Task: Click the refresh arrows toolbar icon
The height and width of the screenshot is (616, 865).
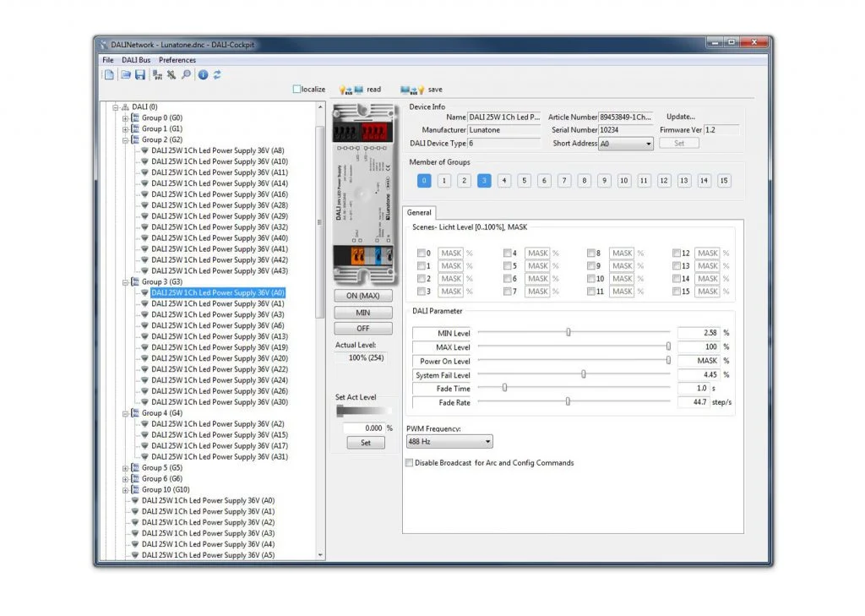Action: (217, 74)
